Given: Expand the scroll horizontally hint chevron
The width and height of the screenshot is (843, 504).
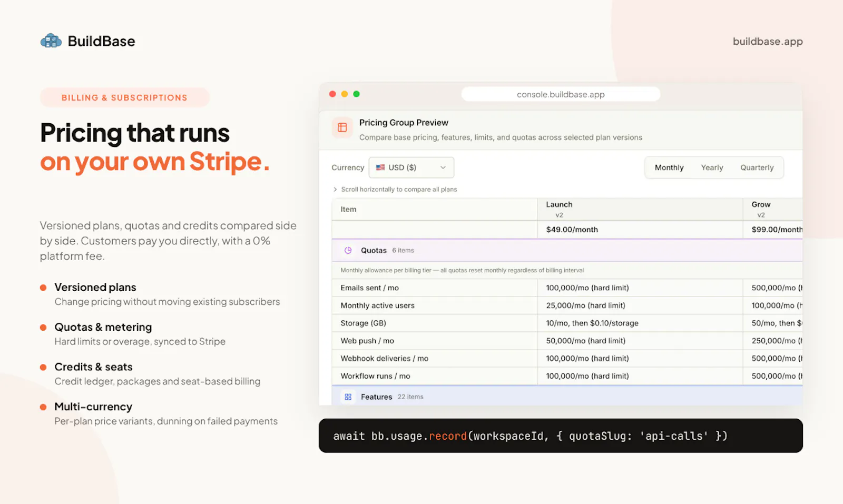Looking at the screenshot, I should point(335,190).
